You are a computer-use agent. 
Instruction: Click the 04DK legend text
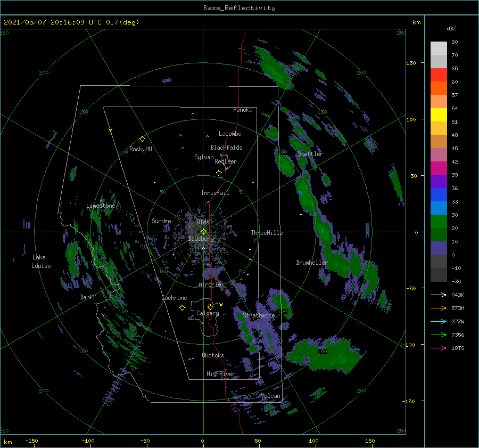(458, 295)
